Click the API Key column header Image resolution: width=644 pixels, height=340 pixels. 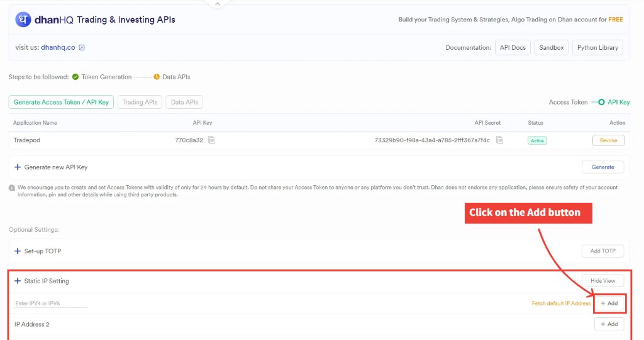click(202, 123)
